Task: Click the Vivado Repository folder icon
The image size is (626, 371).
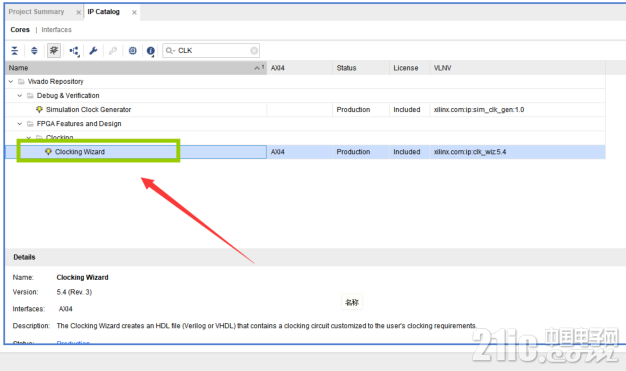Action: [x=21, y=81]
